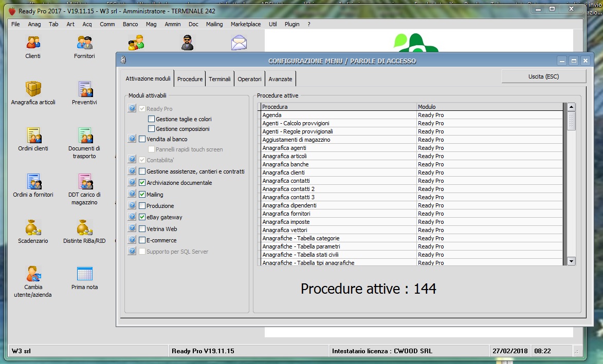The height and width of the screenshot is (364, 603).
Task: Select the Anagrafica vettori row
Action: [411, 230]
